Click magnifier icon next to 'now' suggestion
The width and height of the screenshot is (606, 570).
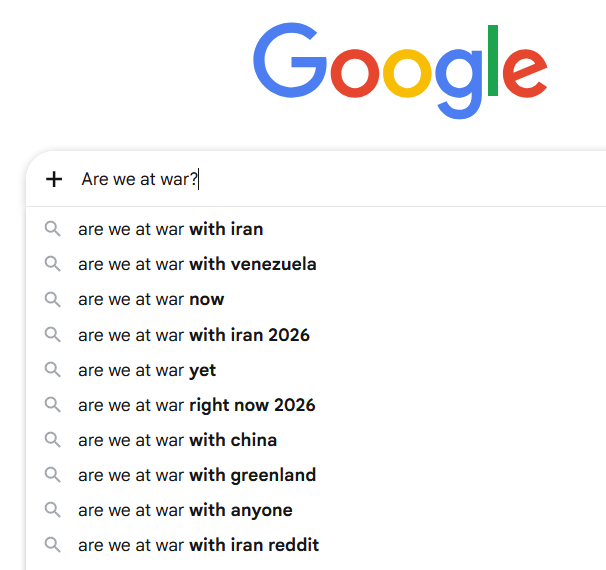click(53, 299)
